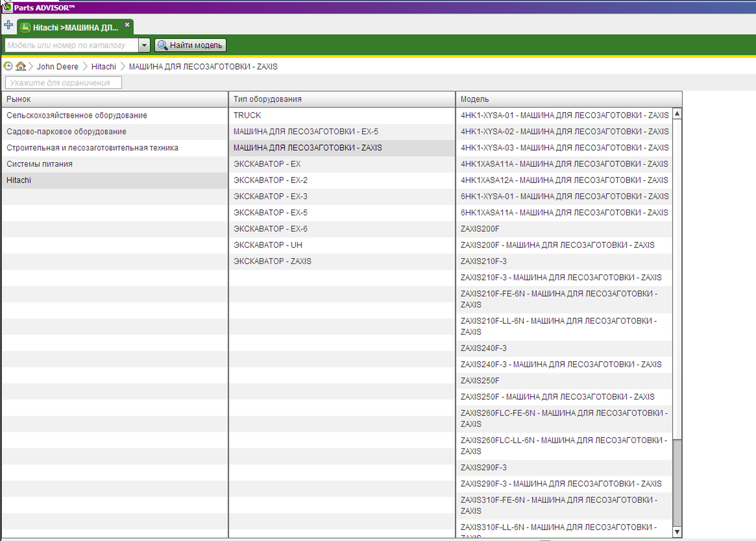Close the Hitachi tab
Screen dimensions: 756x541
point(127,25)
